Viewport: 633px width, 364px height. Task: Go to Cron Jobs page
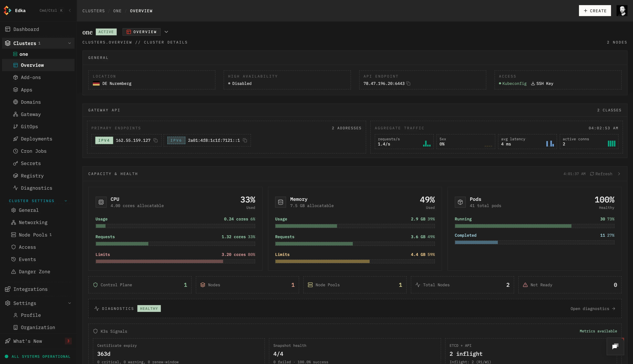point(34,151)
